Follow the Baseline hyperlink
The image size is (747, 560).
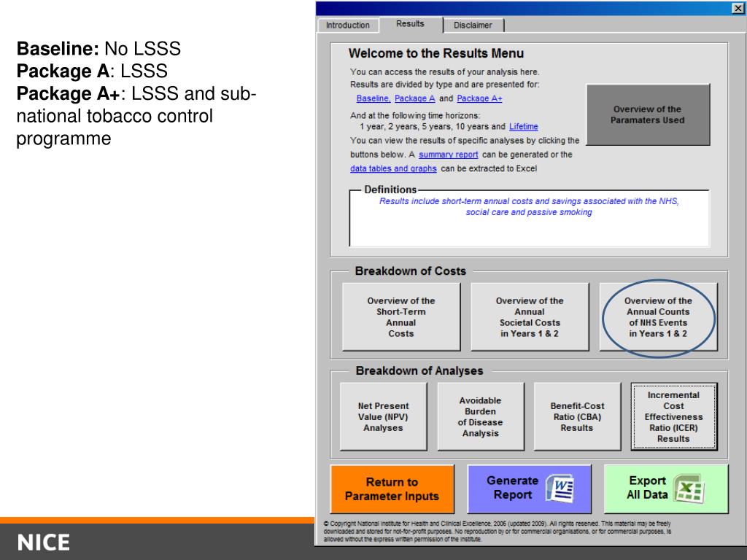click(x=373, y=98)
